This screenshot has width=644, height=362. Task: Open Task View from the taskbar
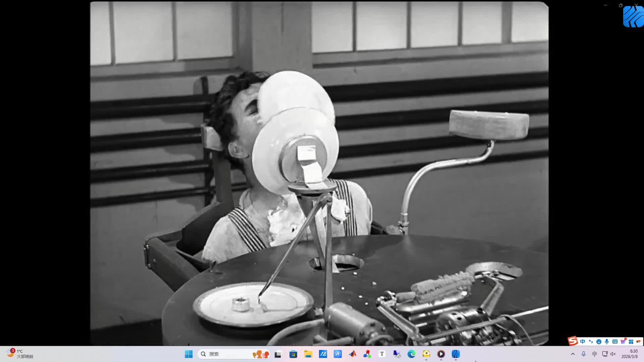click(278, 354)
